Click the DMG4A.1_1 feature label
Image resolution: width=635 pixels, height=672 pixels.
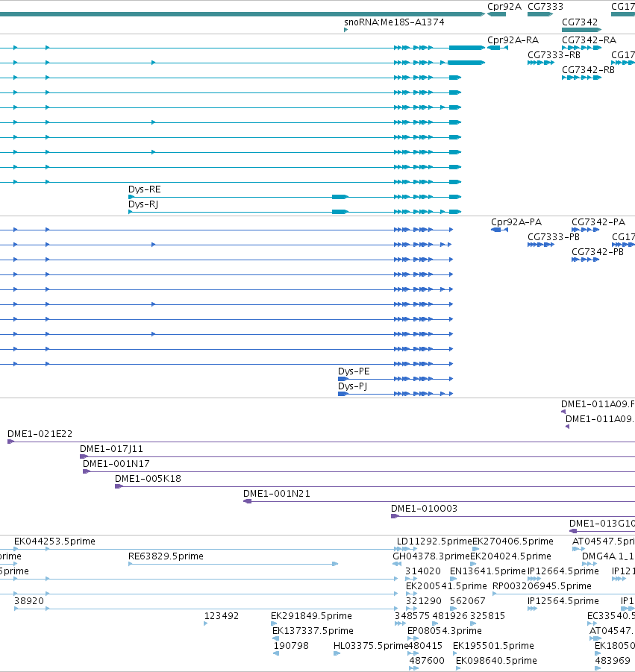pos(607,556)
